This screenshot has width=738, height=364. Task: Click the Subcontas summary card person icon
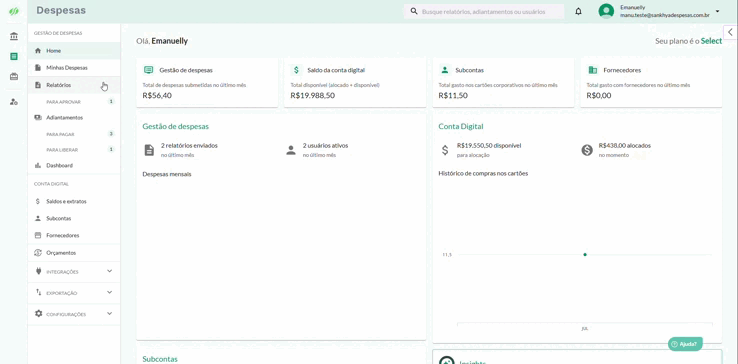(x=445, y=70)
